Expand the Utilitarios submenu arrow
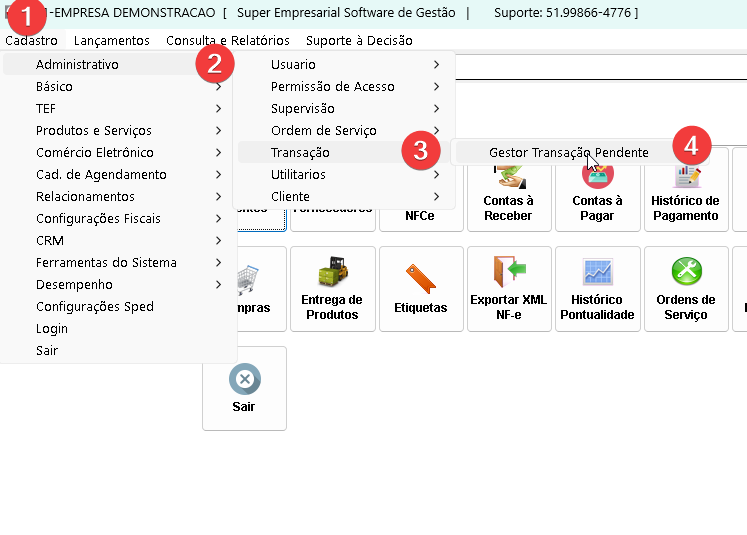The width and height of the screenshot is (747, 535). point(436,174)
